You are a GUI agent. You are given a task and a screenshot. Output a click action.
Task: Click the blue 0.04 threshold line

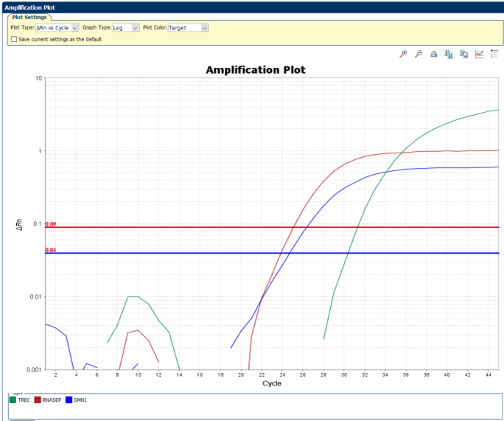point(147,254)
